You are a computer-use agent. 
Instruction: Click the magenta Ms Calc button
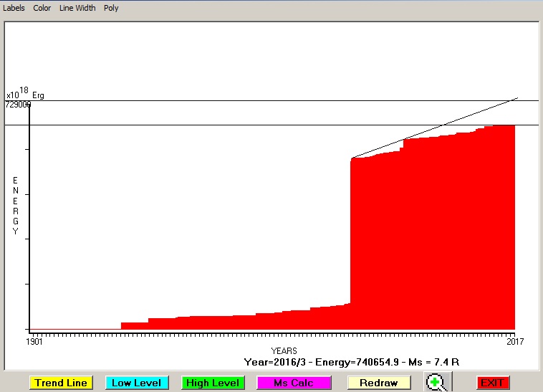(294, 383)
